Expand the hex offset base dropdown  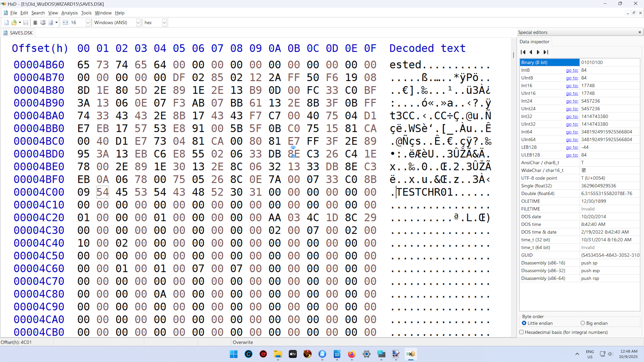[164, 22]
